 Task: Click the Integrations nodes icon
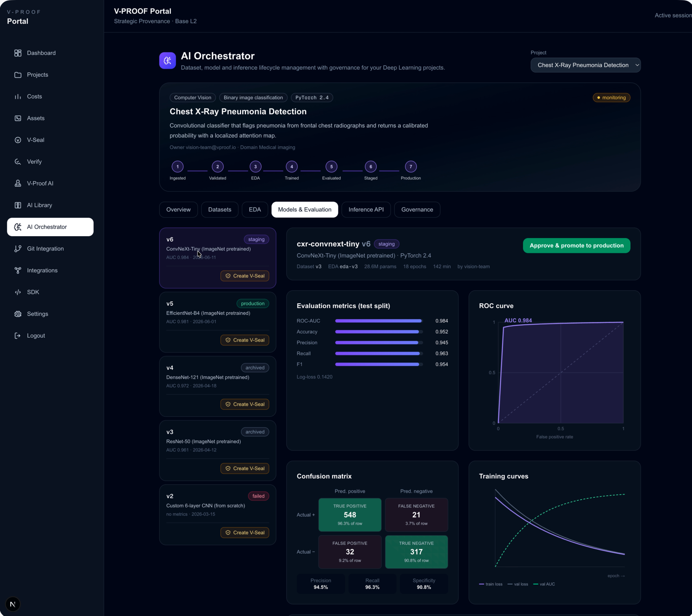tap(18, 271)
